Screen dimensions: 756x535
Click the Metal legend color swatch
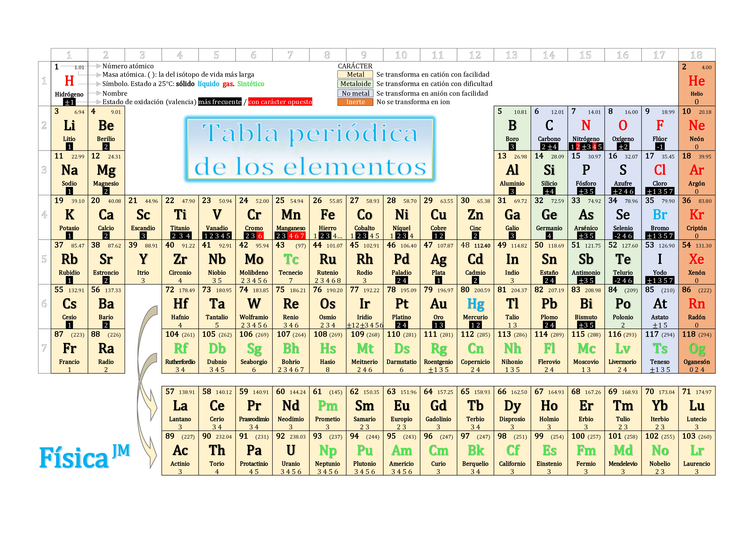pyautogui.click(x=355, y=74)
